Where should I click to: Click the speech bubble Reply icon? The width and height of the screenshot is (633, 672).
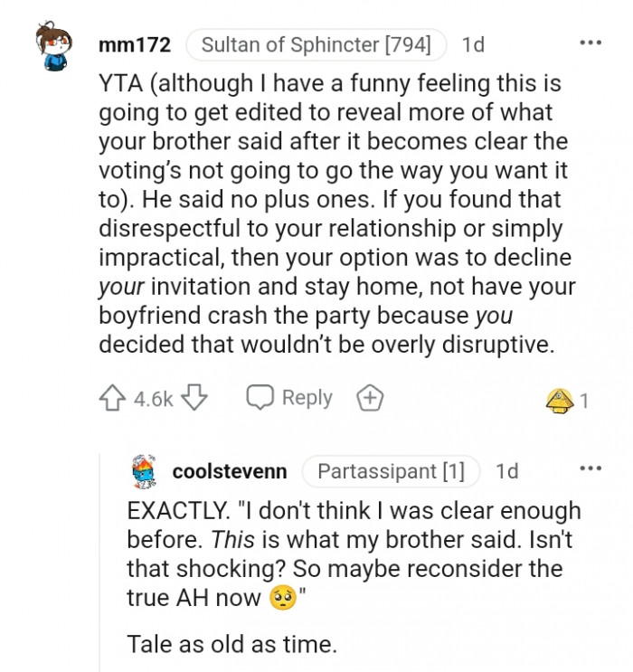click(x=260, y=398)
